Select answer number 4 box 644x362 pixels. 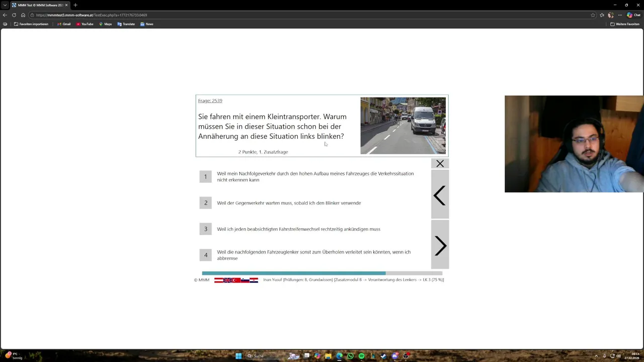point(205,255)
